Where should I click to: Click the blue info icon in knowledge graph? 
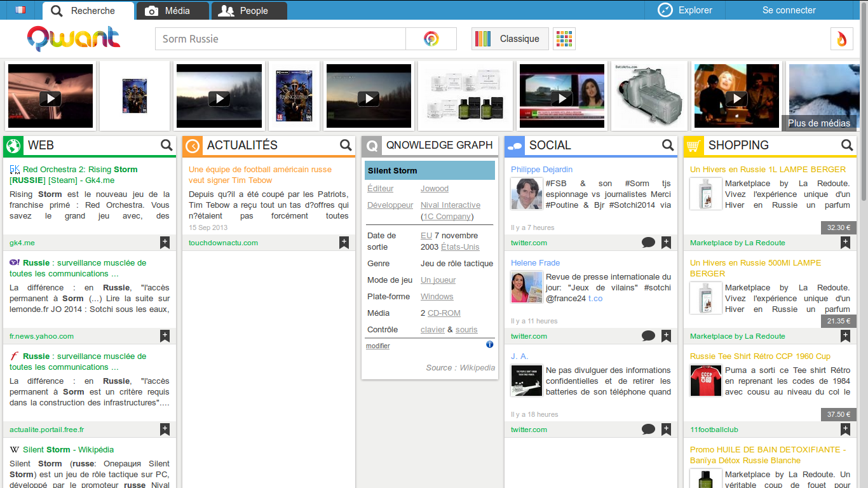click(x=490, y=344)
